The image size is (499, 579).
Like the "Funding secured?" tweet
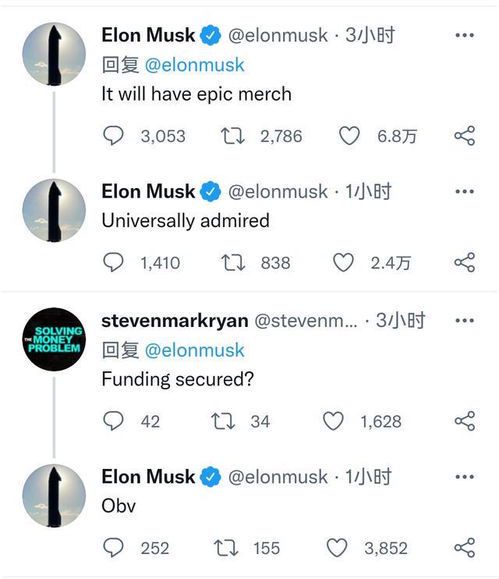(x=333, y=421)
